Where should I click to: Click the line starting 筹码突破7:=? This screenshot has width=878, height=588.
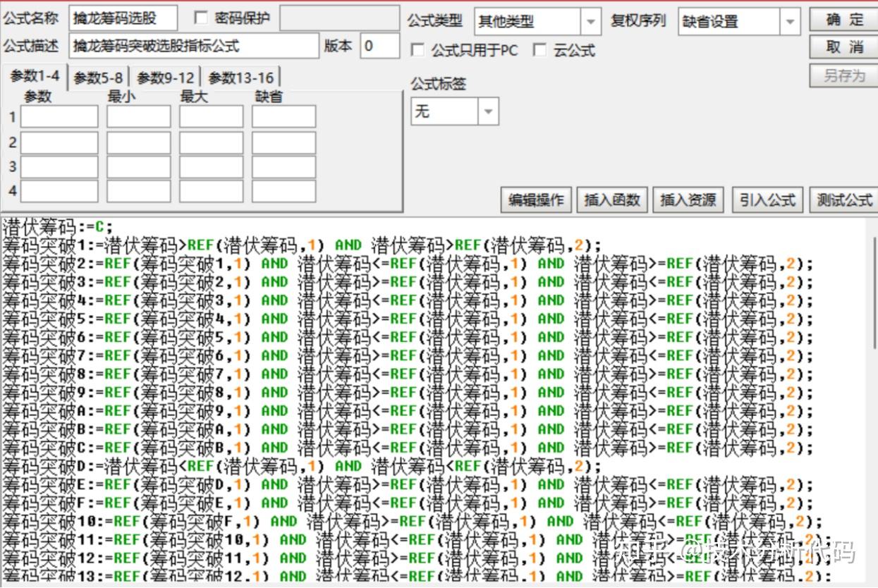point(408,355)
